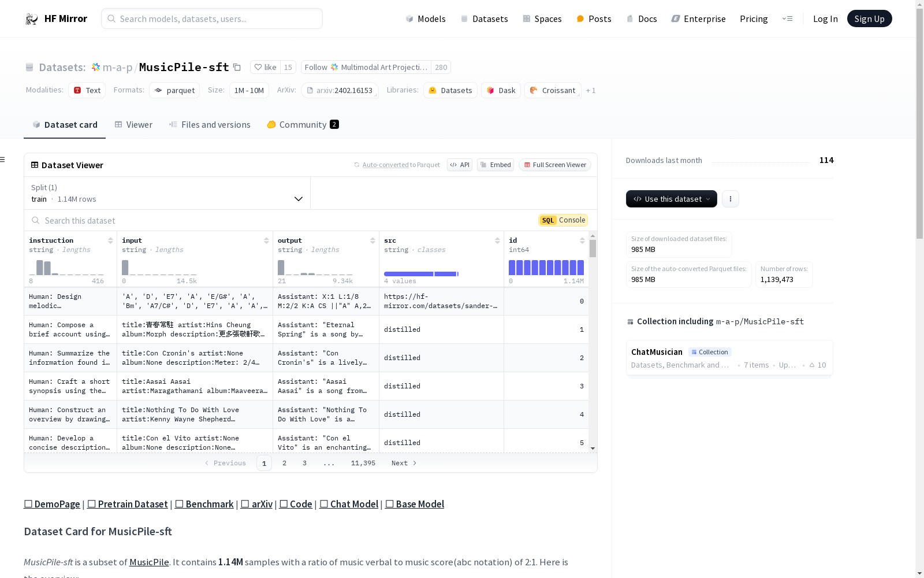
Task: Open Docs in the top navigation
Action: (x=642, y=19)
